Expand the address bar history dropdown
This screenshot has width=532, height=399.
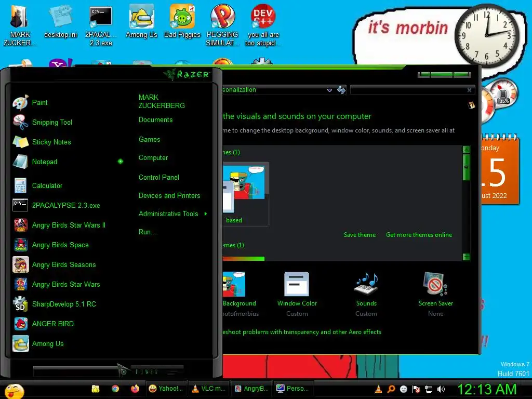click(329, 90)
